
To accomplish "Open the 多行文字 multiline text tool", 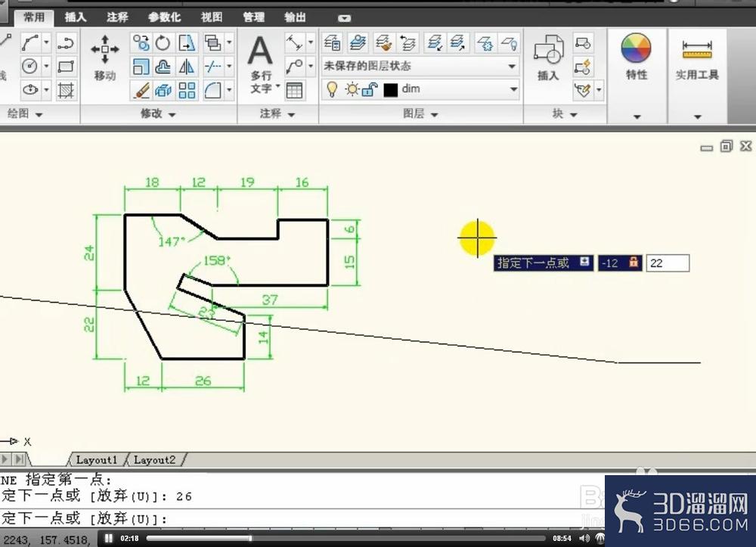I will (x=261, y=63).
